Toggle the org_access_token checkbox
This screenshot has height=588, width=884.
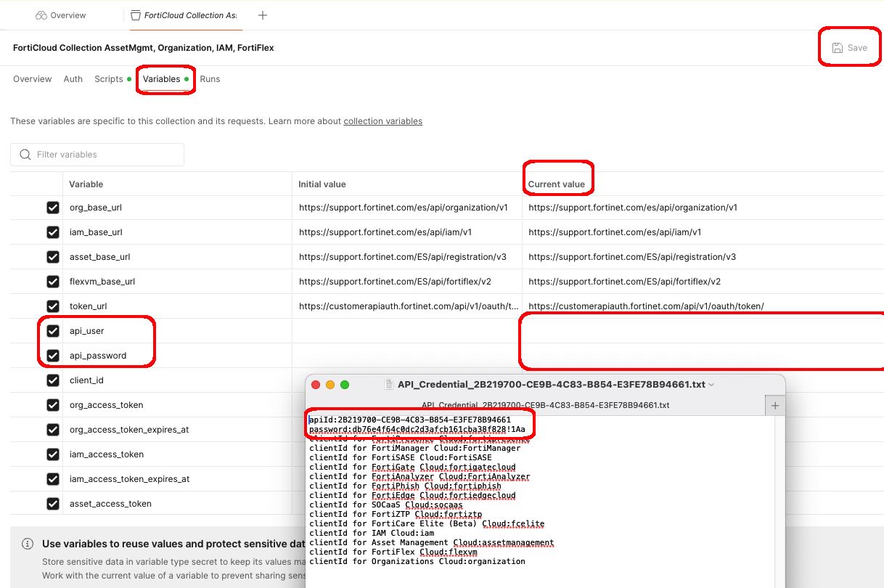pos(53,405)
